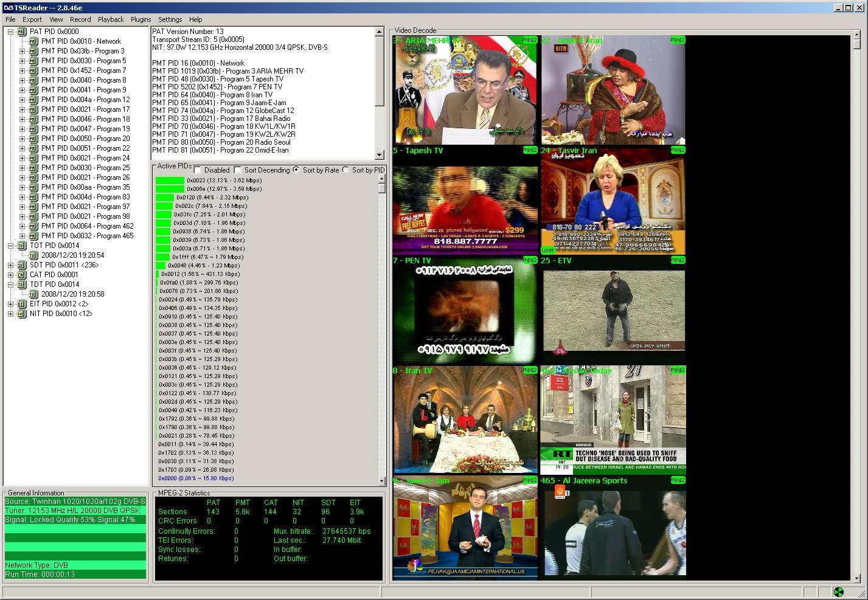
Task: Click the icon beside PMT PID 0x004d Program 83
Action: (33, 197)
